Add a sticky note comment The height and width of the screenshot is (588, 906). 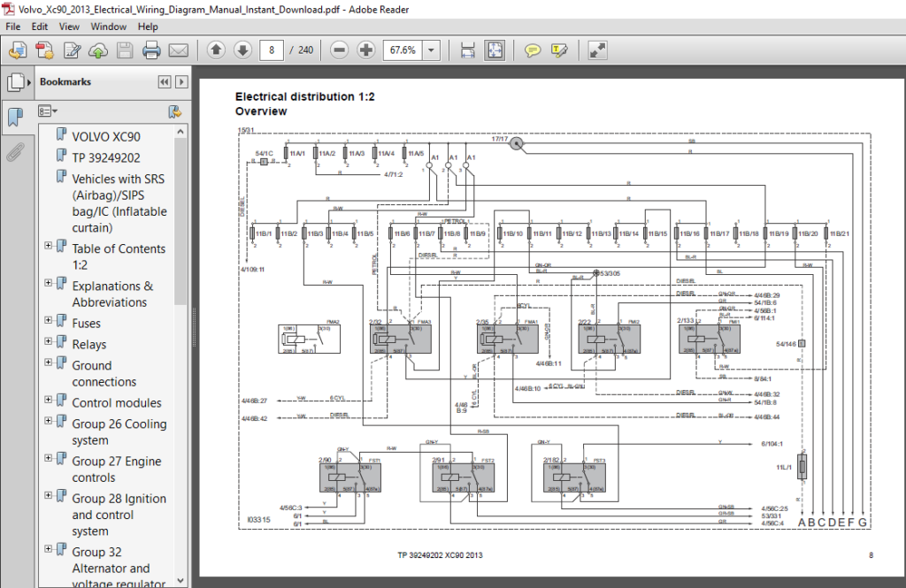click(x=533, y=50)
